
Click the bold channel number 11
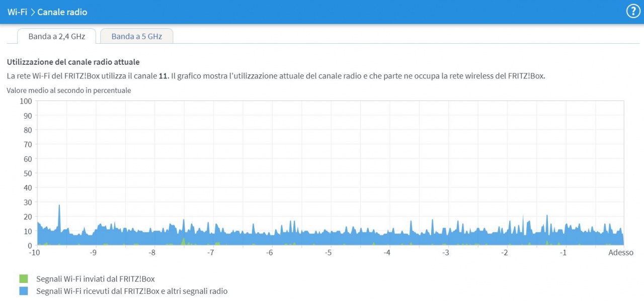pos(162,76)
